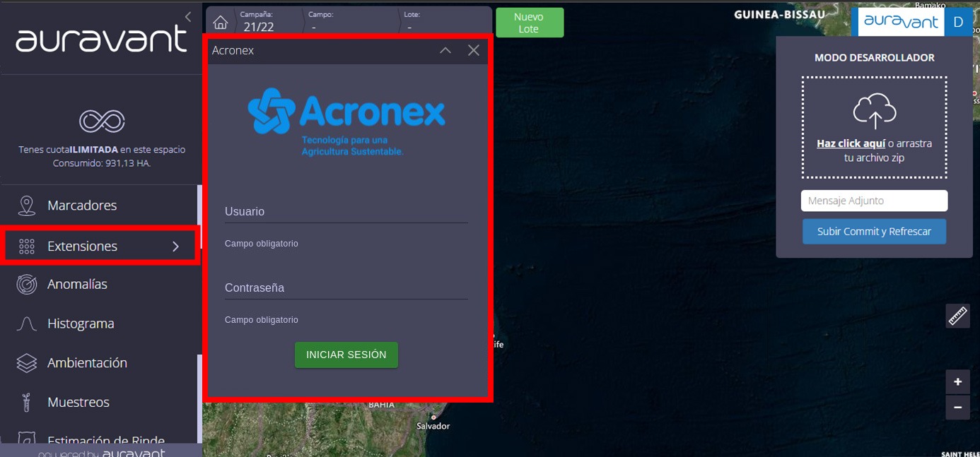Click the Ambientación layers icon
980x457 pixels.
point(27,363)
